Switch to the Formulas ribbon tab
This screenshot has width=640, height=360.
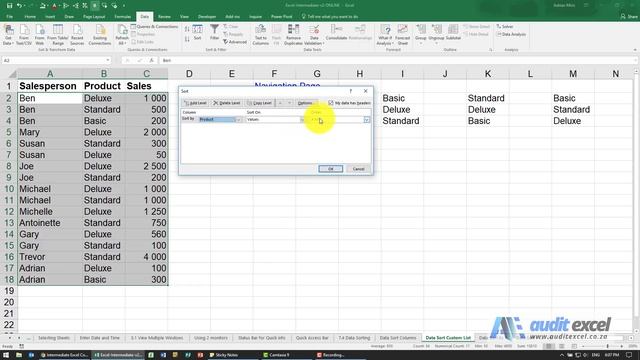click(122, 17)
